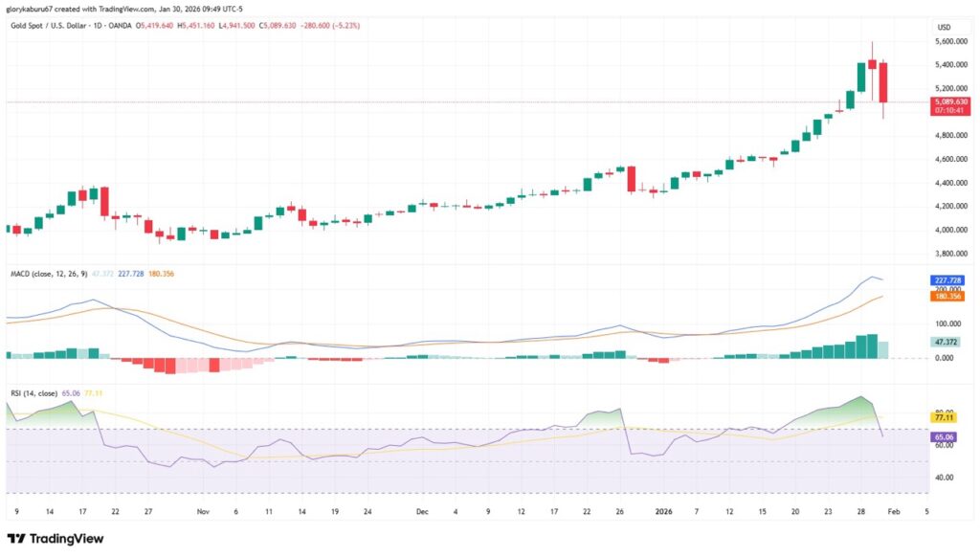Click the 4,000.000 price axis level
Image resolution: width=980 pixels, height=557 pixels.
[x=947, y=230]
